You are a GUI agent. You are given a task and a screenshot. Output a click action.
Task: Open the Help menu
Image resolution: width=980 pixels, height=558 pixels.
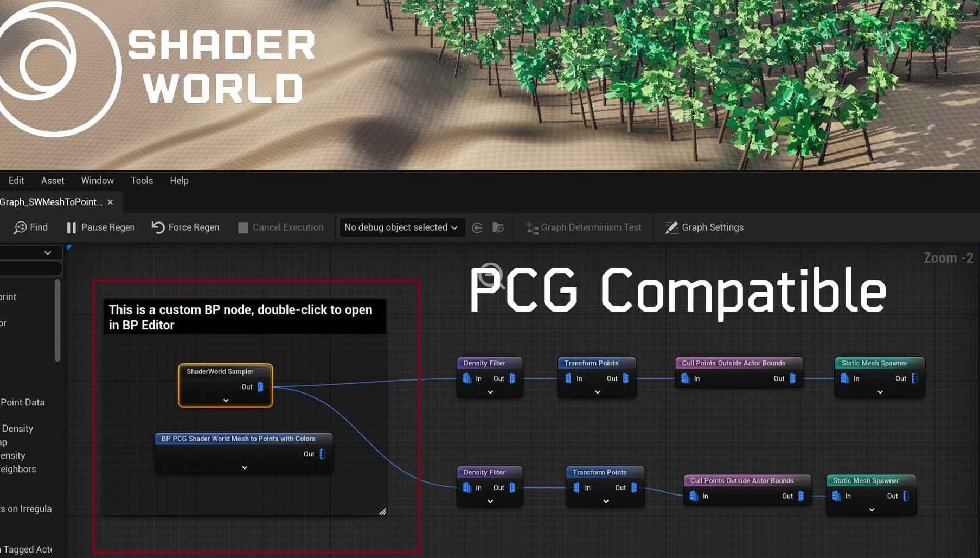coord(179,181)
